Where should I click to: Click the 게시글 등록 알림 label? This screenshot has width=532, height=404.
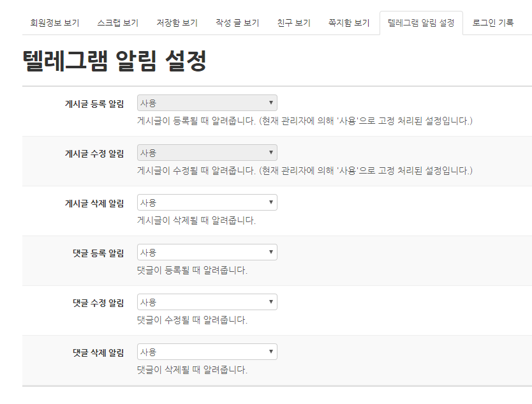(94, 103)
